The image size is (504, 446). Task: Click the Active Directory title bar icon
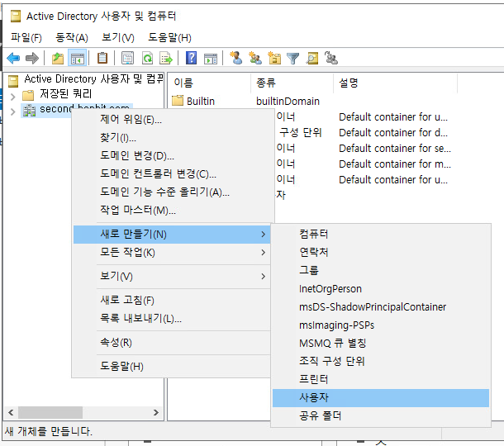(x=16, y=16)
